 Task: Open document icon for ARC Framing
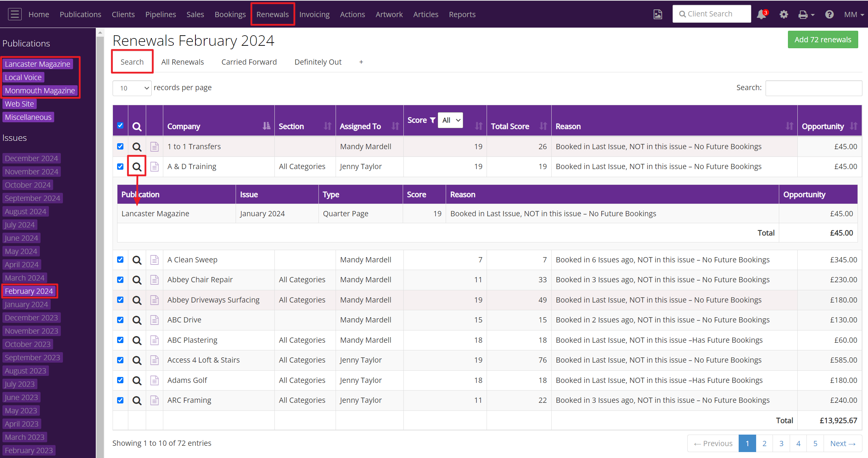tap(155, 400)
